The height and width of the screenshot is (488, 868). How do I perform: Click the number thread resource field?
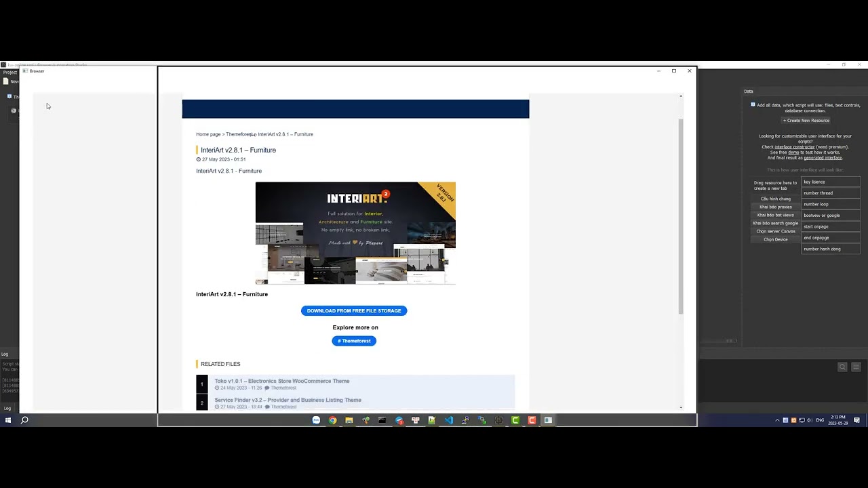(831, 193)
